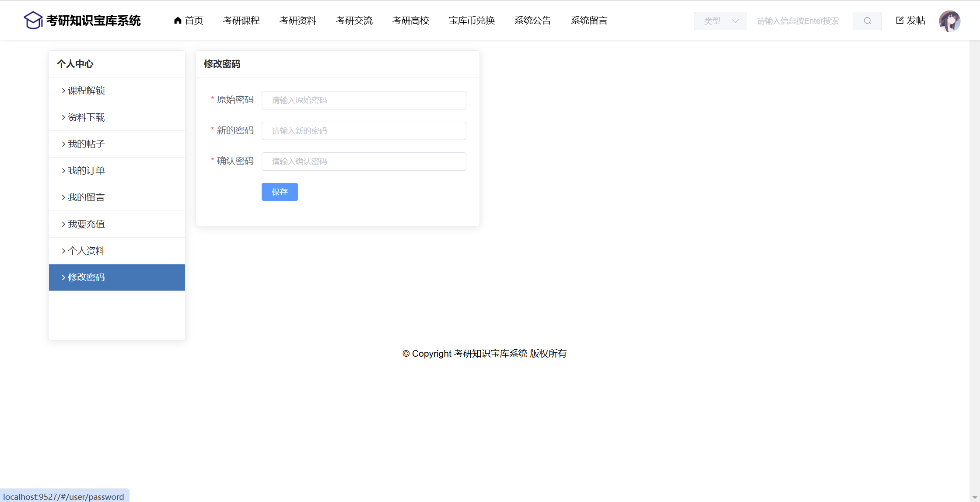The image size is (980, 502).
Task: Open 系统公告 menu item
Action: point(532,21)
